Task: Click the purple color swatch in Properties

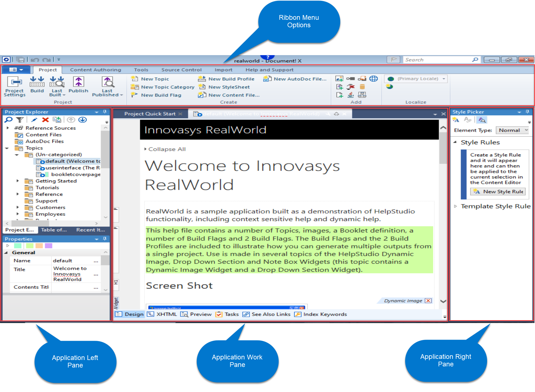Action: (48, 246)
